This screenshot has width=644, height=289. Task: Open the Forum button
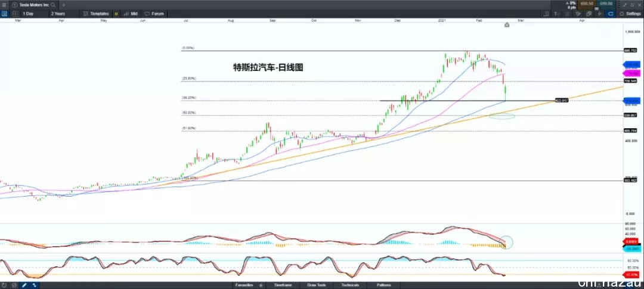point(154,14)
